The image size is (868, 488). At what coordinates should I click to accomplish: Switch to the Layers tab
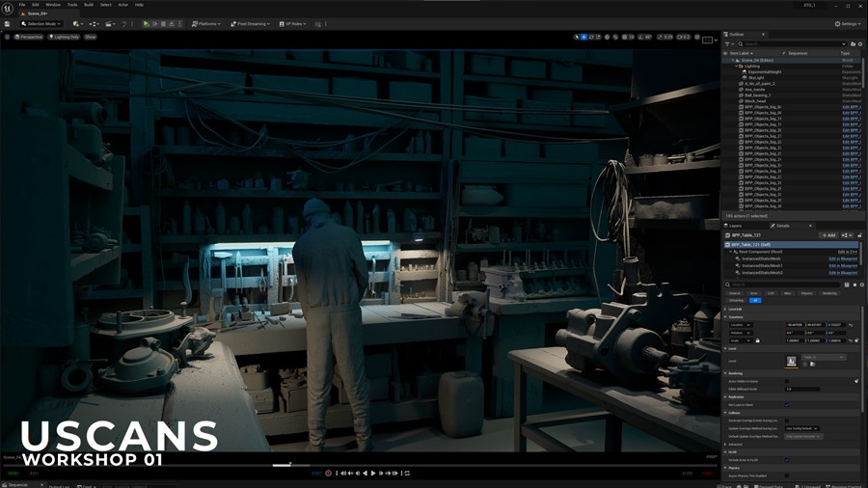coord(735,226)
